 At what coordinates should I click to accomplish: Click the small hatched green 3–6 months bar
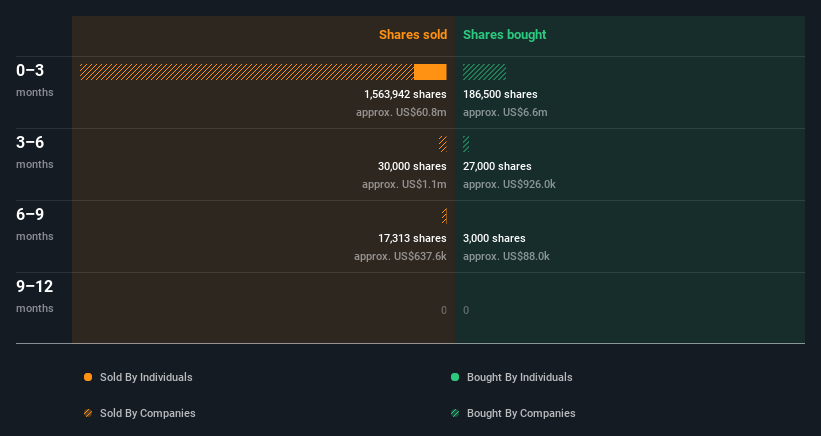coord(466,144)
